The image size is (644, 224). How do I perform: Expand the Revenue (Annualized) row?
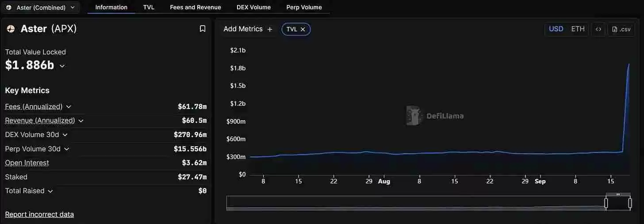tap(81, 121)
